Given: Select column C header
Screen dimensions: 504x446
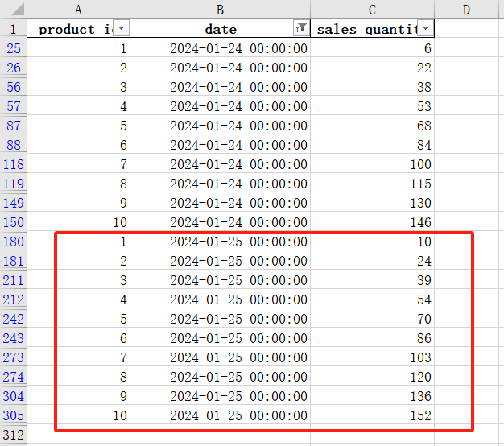Looking at the screenshot, I should 372,10.
